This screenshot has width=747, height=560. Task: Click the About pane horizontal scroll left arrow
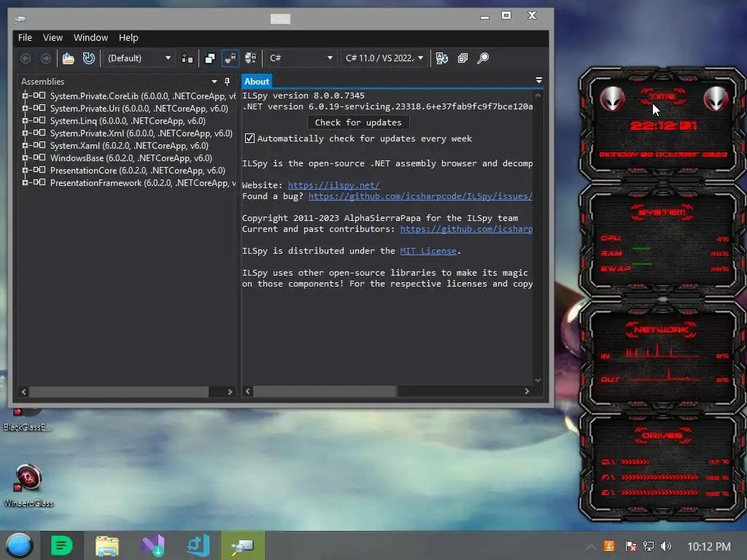coord(247,391)
